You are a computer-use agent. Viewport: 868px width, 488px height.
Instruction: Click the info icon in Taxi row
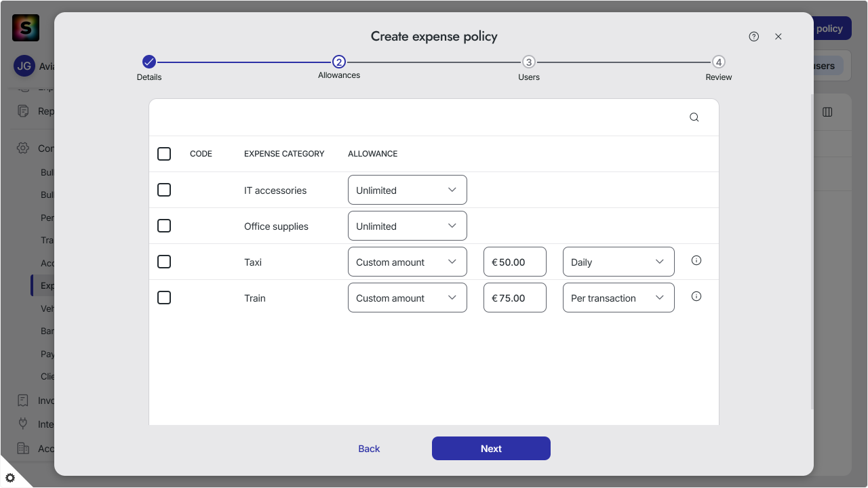(696, 260)
